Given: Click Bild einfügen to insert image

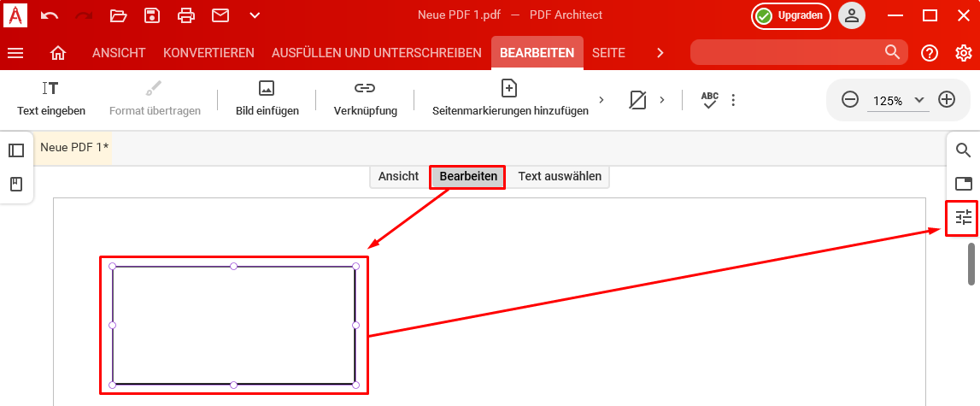Looking at the screenshot, I should tap(267, 99).
